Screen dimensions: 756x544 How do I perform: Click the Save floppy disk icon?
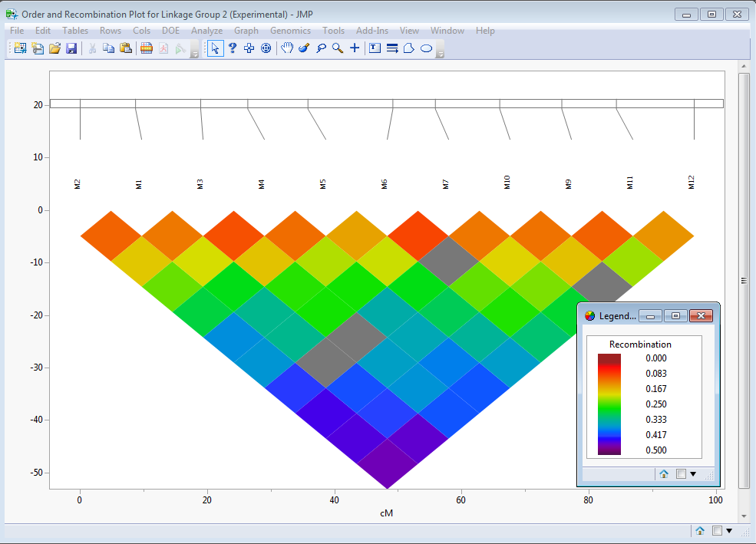coord(71,48)
